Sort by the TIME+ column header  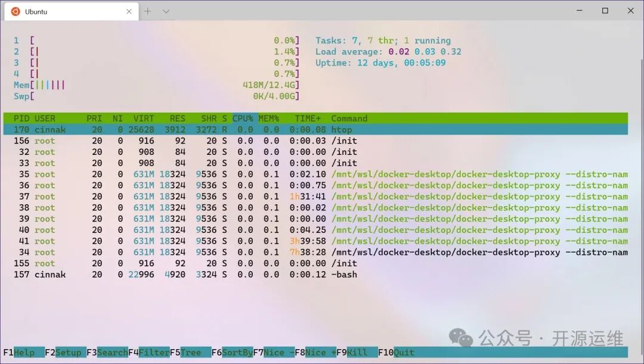(x=308, y=119)
